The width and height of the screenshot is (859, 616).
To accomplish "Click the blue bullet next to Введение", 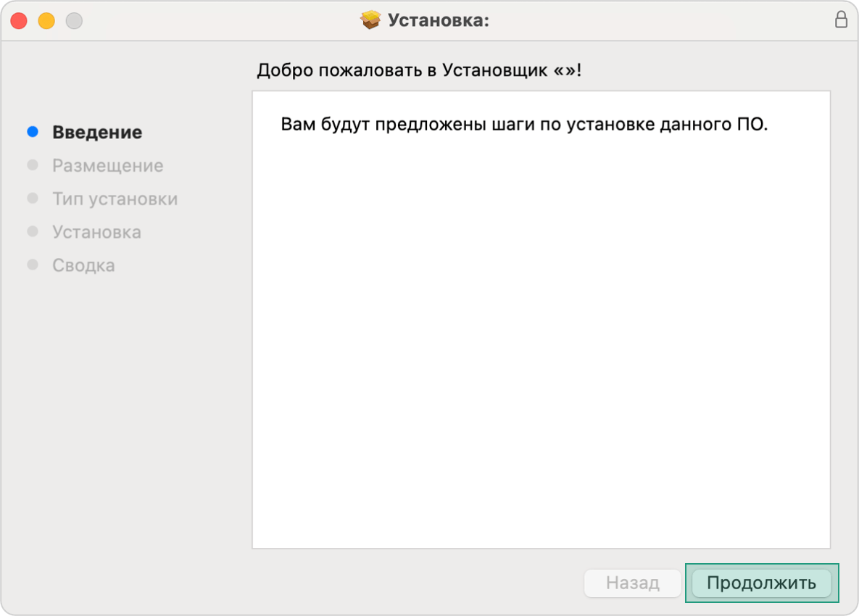I will 33,131.
